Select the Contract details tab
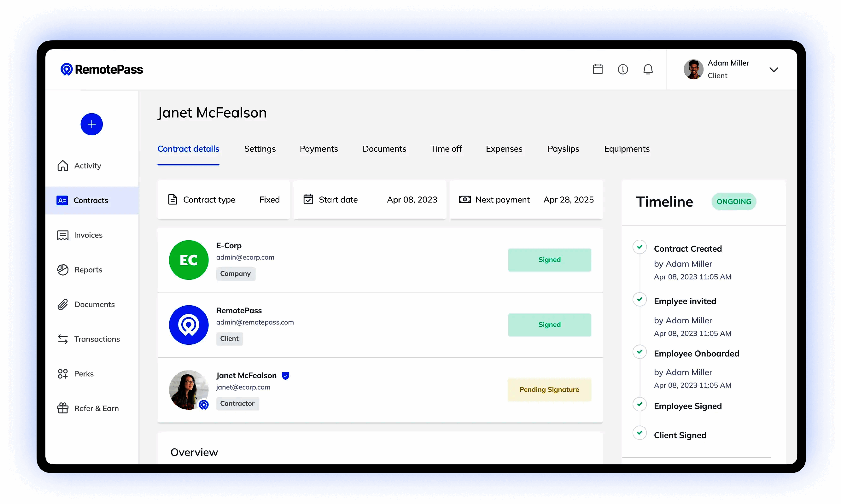 coord(189,149)
